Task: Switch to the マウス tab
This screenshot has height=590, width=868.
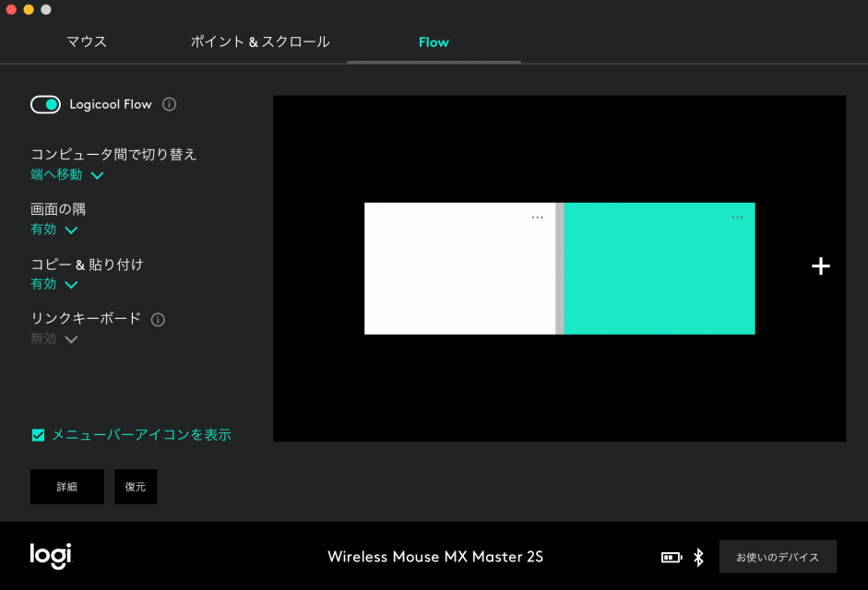Action: tap(87, 41)
